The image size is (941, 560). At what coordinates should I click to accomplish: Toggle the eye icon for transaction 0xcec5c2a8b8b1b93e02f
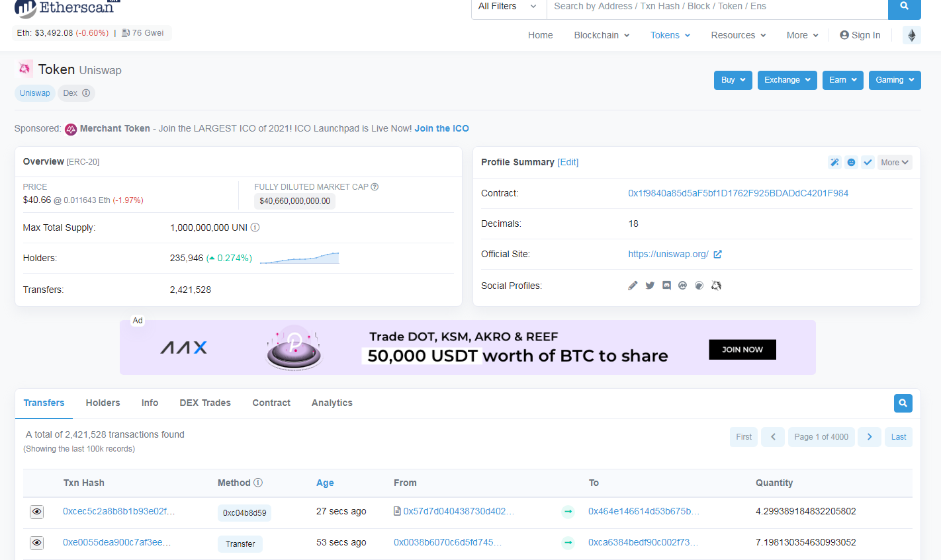(37, 512)
